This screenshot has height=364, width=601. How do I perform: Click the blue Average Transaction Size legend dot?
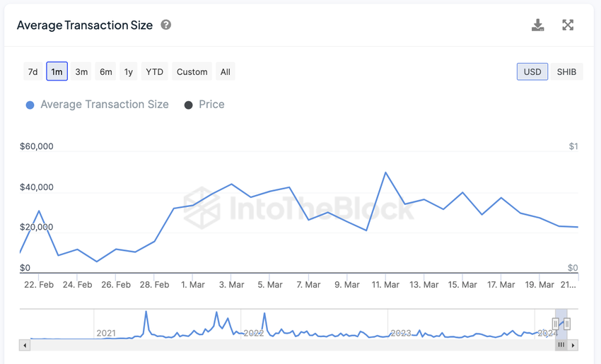click(x=30, y=105)
